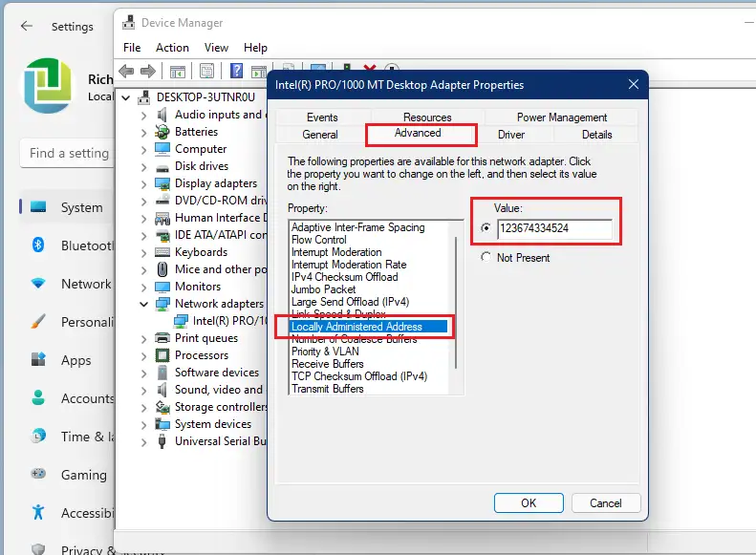Click the Value text input field
The image size is (756, 555).
click(555, 228)
